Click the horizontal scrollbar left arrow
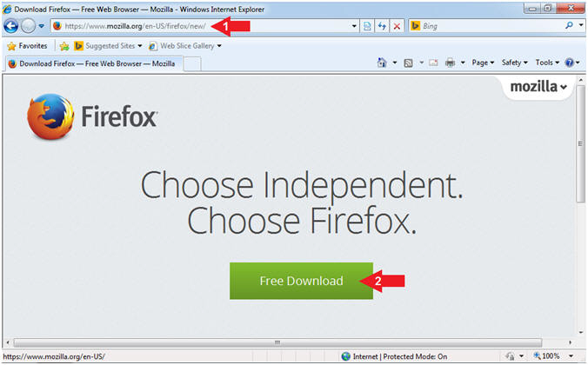The width and height of the screenshot is (588, 365). (8, 342)
